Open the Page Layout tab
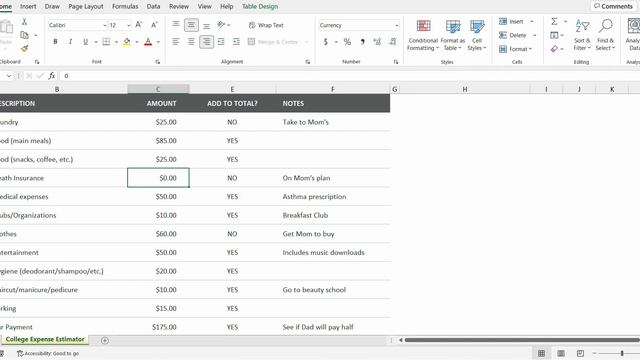The image size is (640, 360). pyautogui.click(x=86, y=7)
